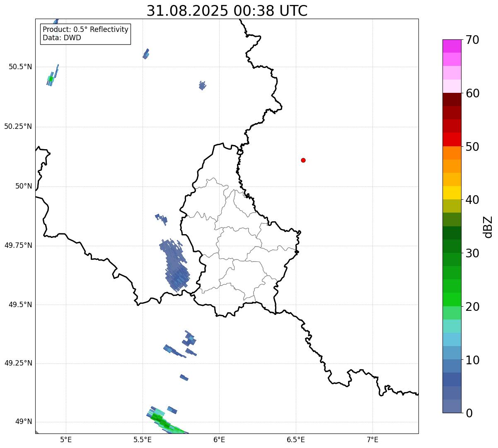Click the '49°N' latitude label
The height and width of the screenshot is (448, 498).
coord(24,421)
